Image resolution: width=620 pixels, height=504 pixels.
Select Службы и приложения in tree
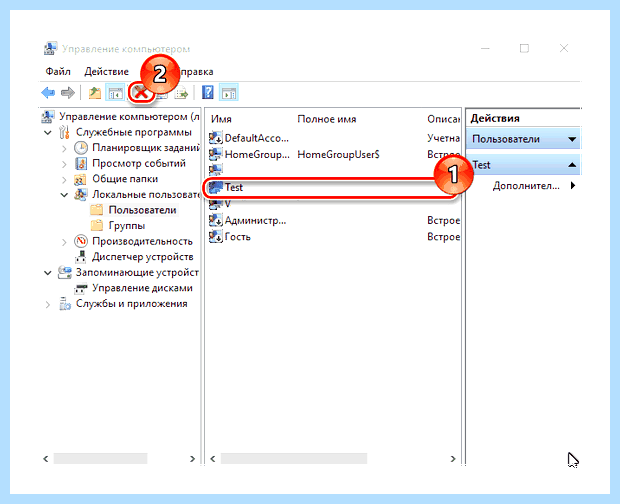coord(132,304)
